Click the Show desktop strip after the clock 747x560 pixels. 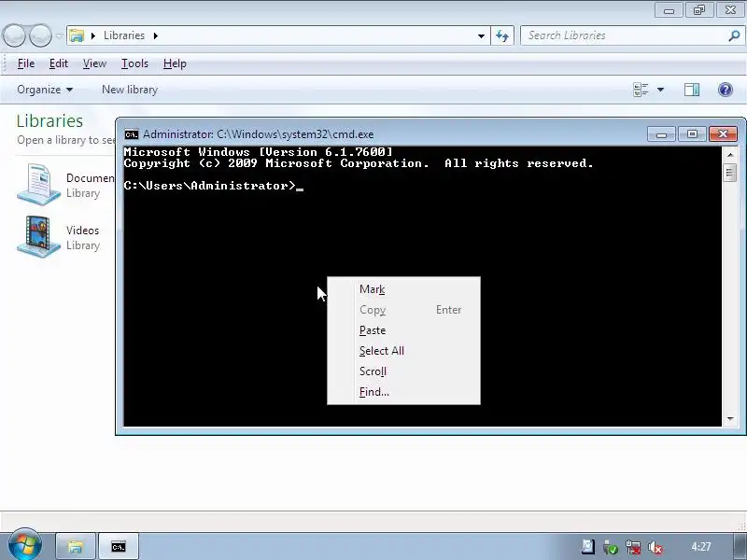tap(740, 546)
